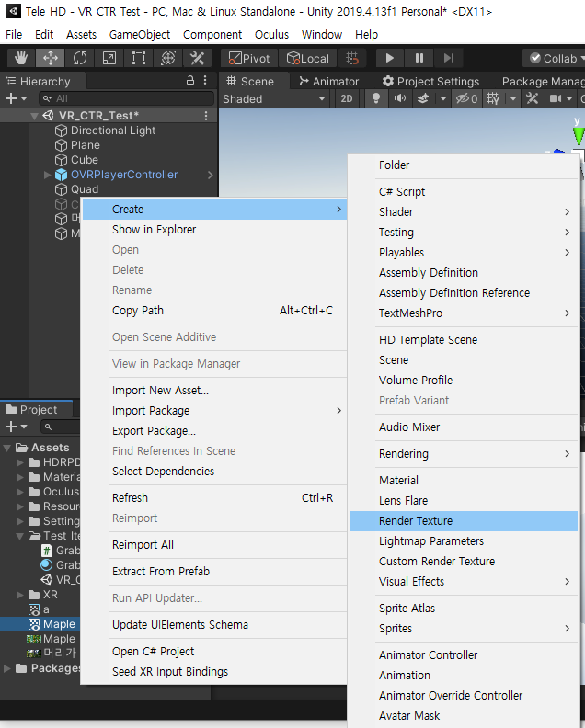
Task: Select the Move tool
Action: click(x=51, y=58)
